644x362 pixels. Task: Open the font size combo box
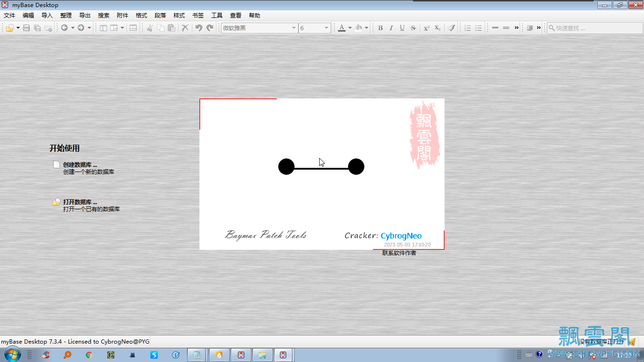click(x=314, y=28)
